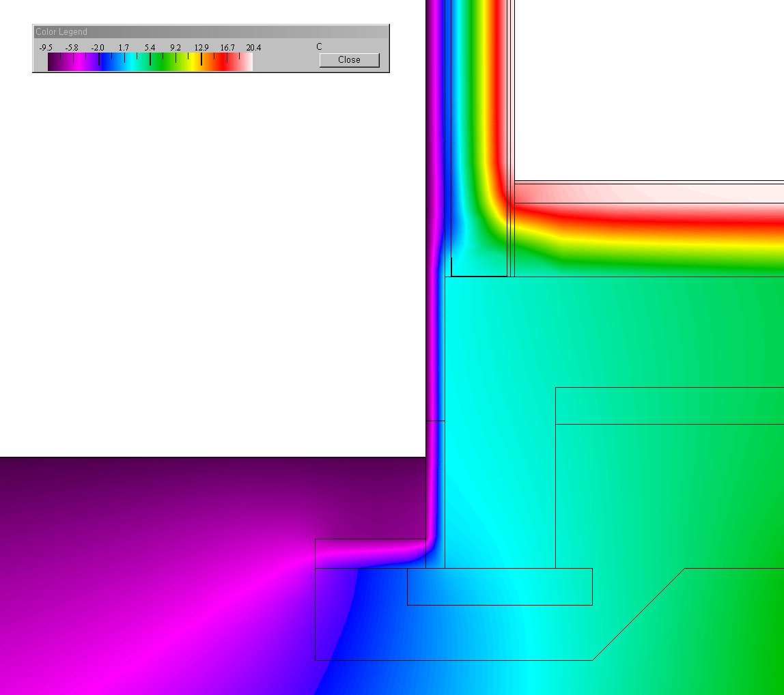Click the -2.0 value on the legend scale
784x695 pixels.
98,48
